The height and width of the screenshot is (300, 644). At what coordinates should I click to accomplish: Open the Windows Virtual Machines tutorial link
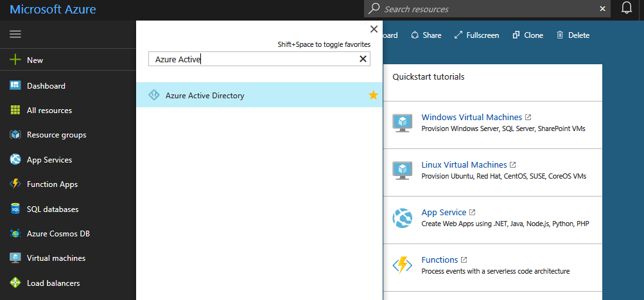[x=471, y=117]
